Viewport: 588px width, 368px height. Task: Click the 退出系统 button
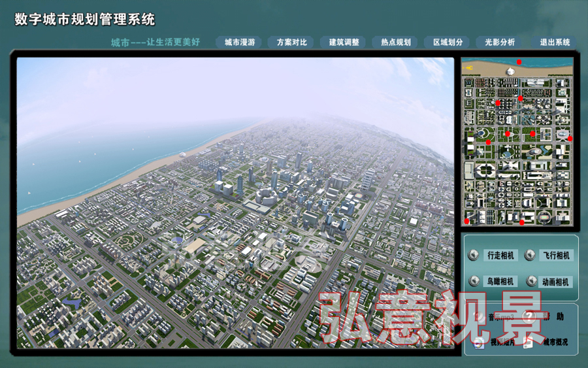tap(555, 42)
